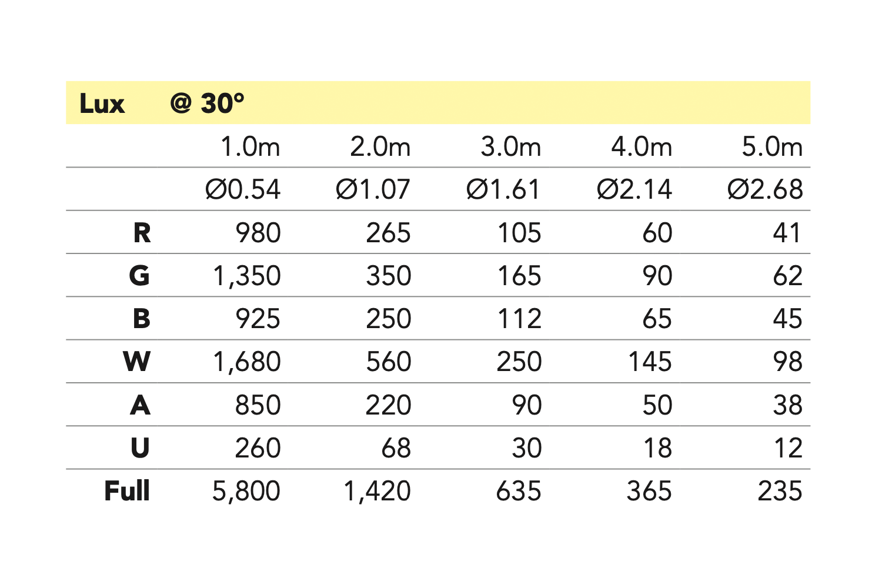Click the "@ 30°" beam angle heading
This screenshot has width=882, height=588.
[207, 103]
